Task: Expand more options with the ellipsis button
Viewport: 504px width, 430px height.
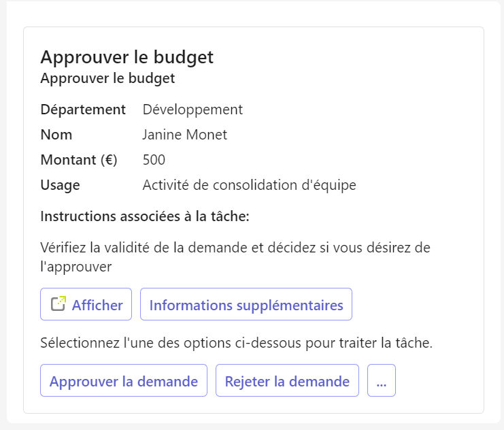Action: coord(381,381)
